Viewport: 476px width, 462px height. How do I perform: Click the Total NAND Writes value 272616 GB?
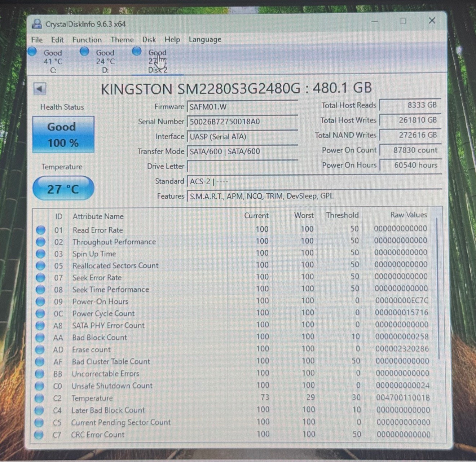click(410, 135)
